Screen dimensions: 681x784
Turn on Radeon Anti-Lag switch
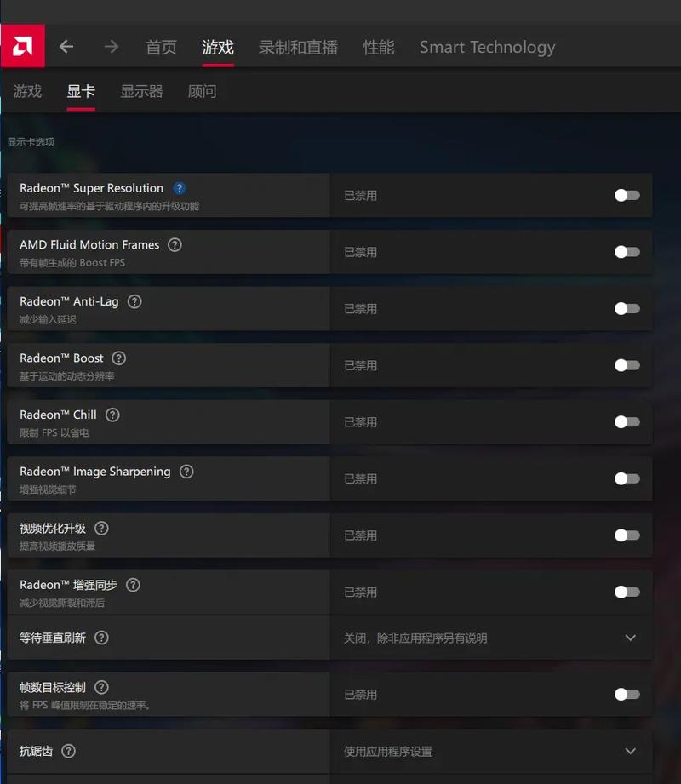627,309
